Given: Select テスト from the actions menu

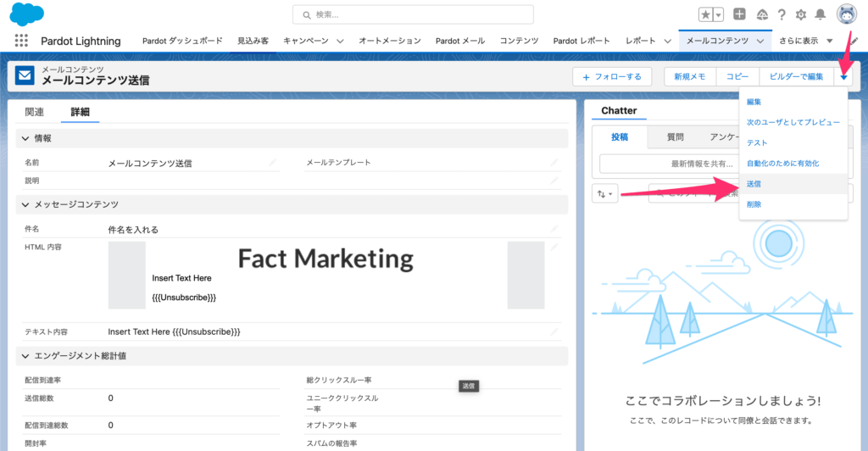Looking at the screenshot, I should (793, 142).
